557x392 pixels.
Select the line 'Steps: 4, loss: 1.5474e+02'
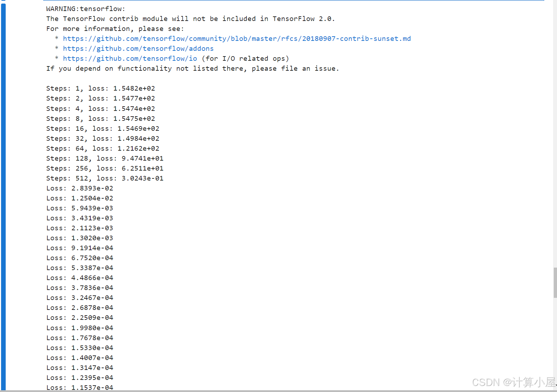click(x=101, y=109)
